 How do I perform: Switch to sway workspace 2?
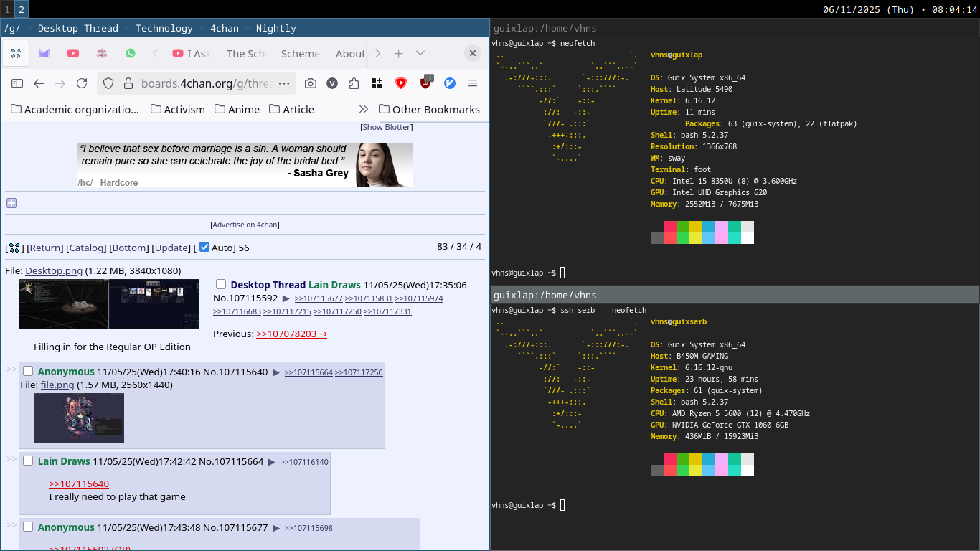22,9
